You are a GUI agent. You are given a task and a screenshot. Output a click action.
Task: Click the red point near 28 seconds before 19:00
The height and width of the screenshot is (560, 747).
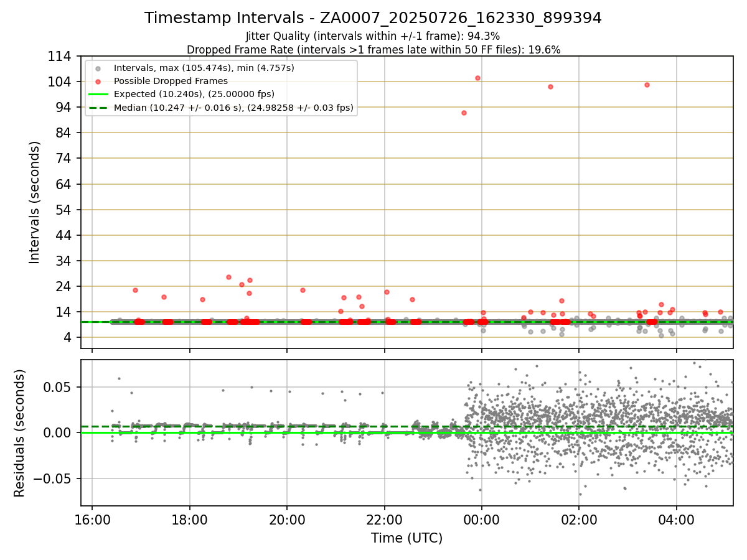(x=228, y=277)
